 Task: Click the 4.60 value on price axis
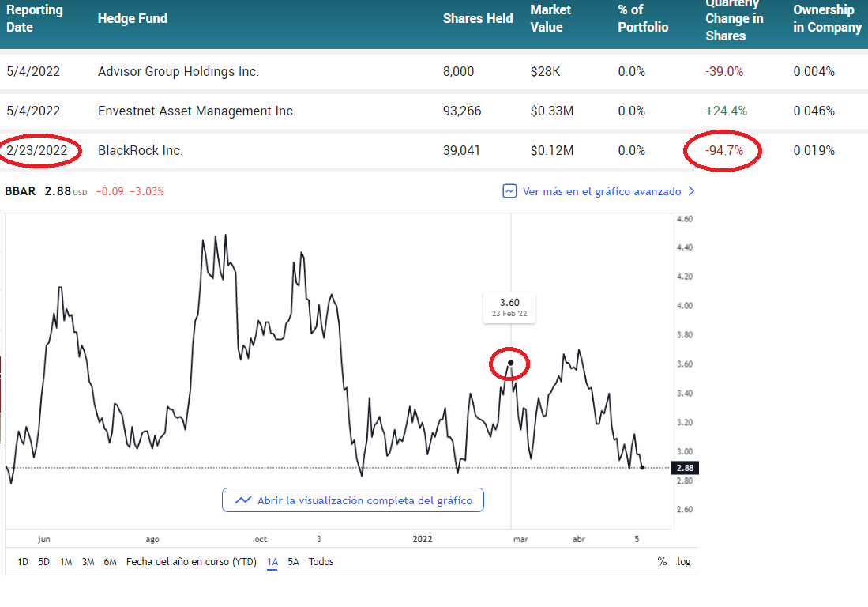[685, 219]
